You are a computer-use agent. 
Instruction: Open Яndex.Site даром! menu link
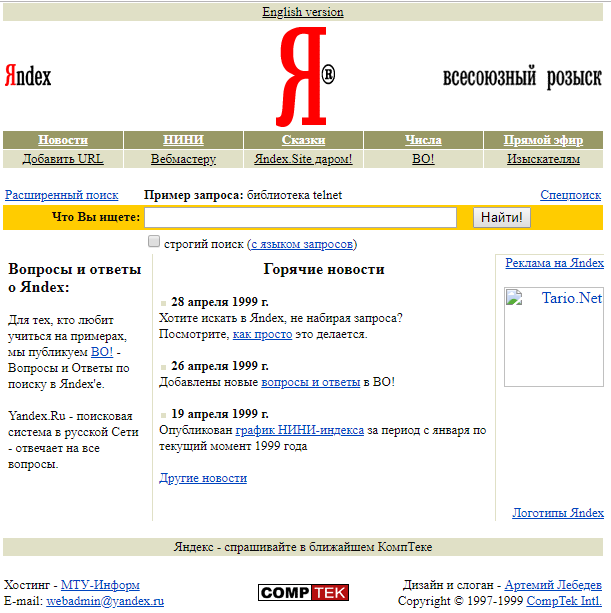point(303,159)
